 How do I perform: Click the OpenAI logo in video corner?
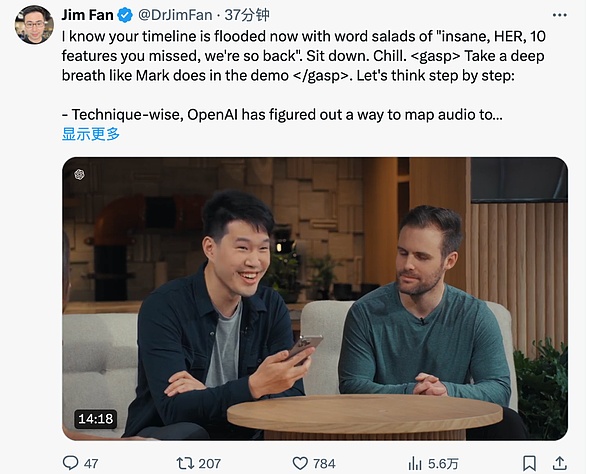79,173
